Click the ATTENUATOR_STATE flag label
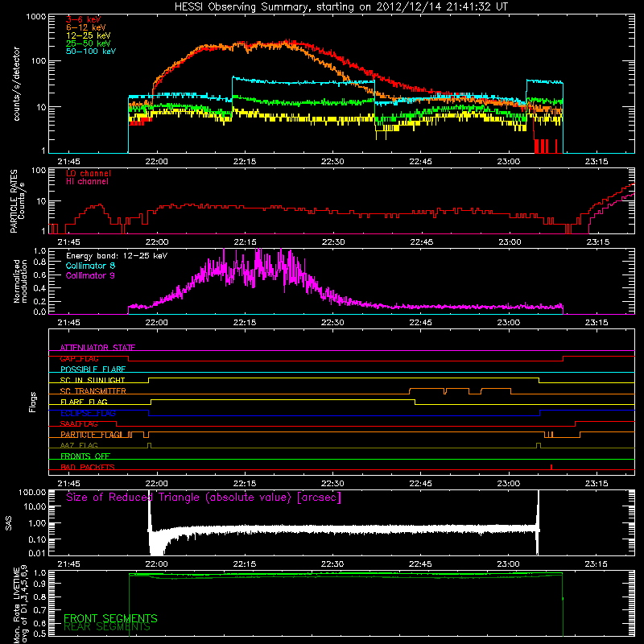 coord(97,348)
